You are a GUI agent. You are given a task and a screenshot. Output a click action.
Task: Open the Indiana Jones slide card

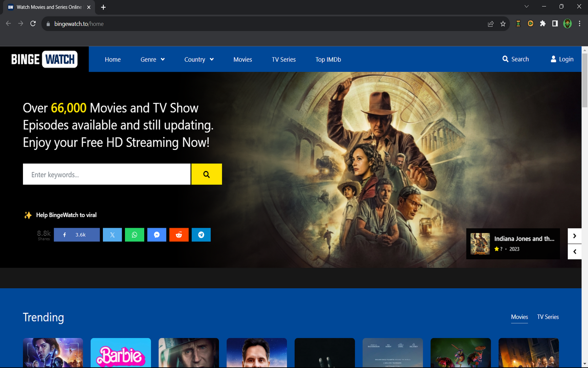click(513, 244)
